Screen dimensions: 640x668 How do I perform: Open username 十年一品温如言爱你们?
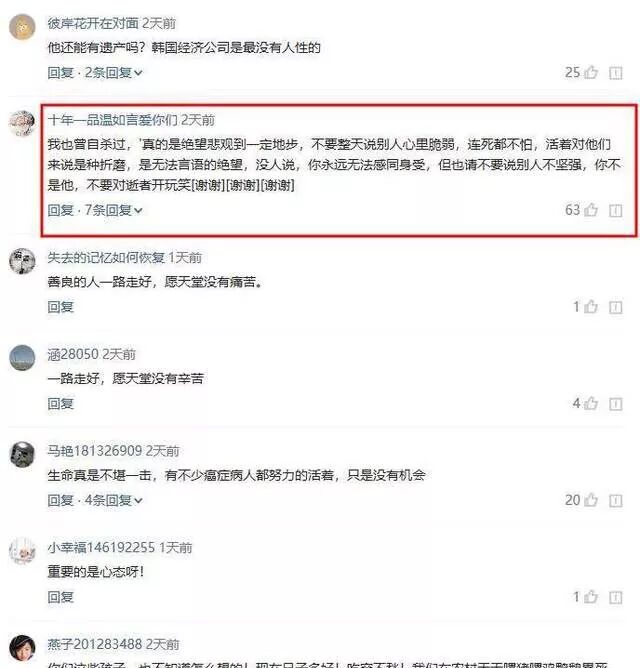[112, 120]
